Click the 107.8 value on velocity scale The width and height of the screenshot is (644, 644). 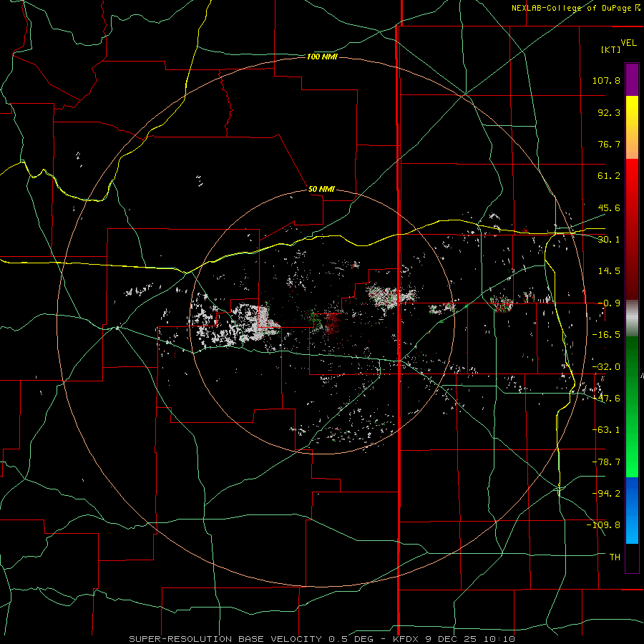tap(606, 80)
